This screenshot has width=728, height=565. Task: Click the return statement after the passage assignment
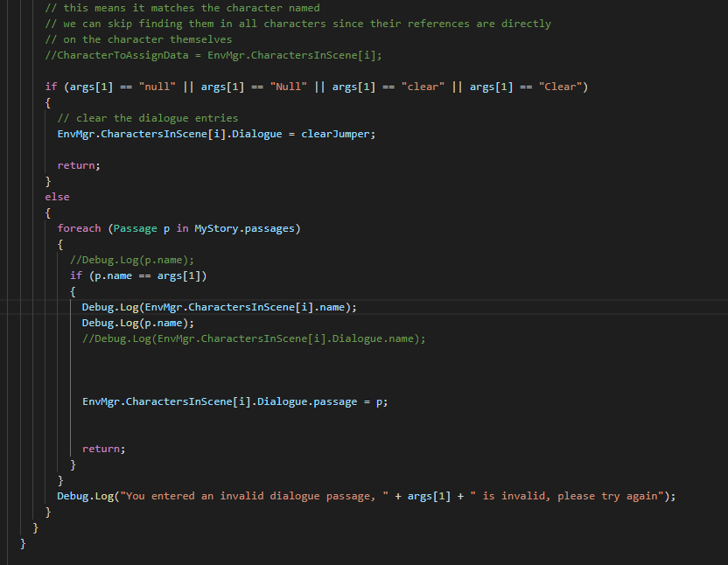tap(103, 449)
